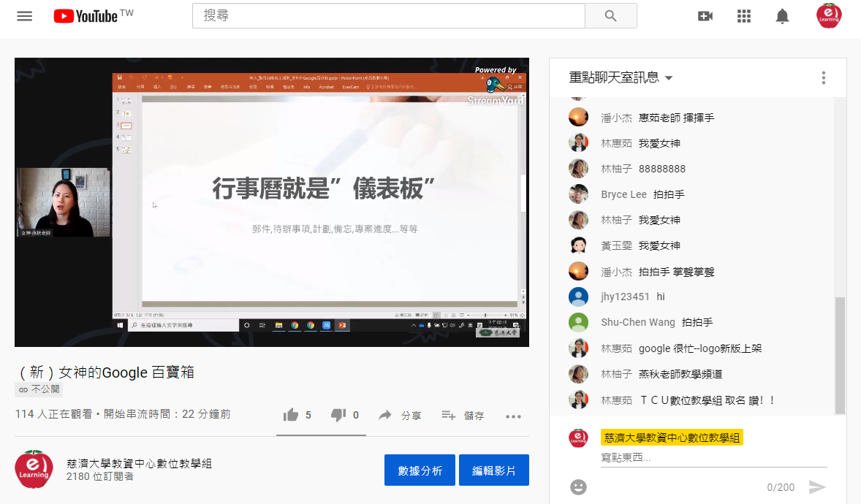
Task: Click the 編輯影片 button
Action: [494, 470]
